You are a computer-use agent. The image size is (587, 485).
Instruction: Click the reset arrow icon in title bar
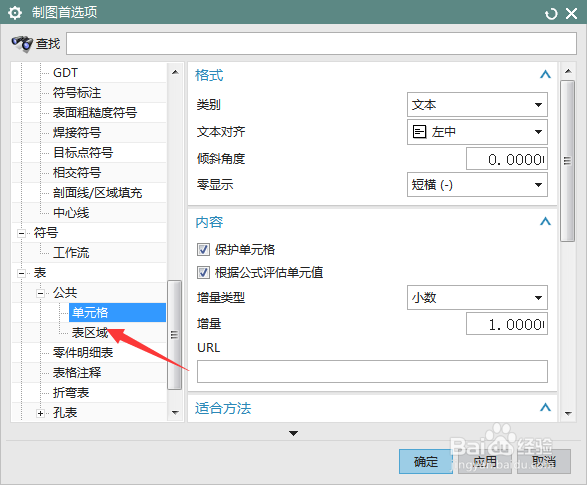(x=551, y=14)
